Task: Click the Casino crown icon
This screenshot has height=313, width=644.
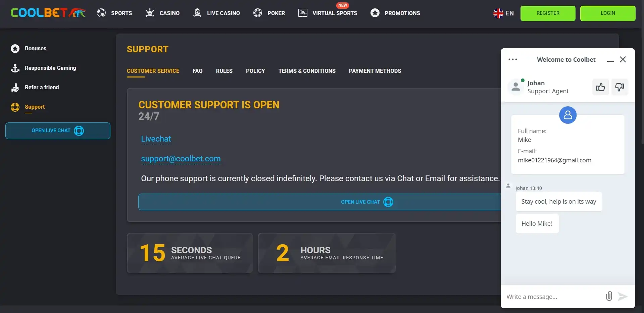Action: pyautogui.click(x=150, y=13)
